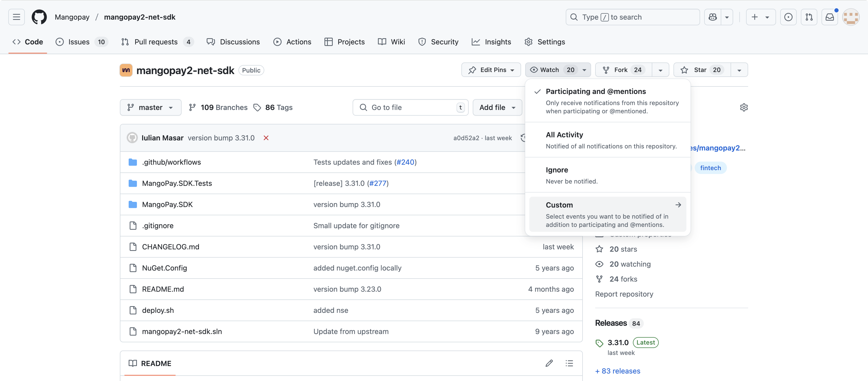Open Custom notification settings
The image size is (868, 381).
(607, 214)
